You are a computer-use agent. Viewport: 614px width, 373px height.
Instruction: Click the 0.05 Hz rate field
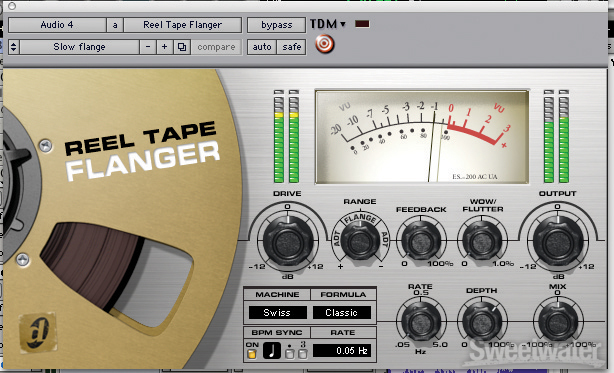[x=341, y=350]
